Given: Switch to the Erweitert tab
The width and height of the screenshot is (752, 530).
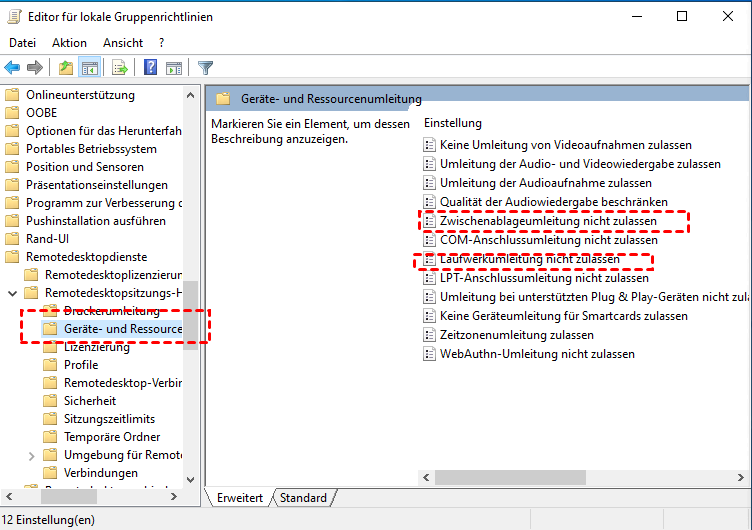Looking at the screenshot, I should click(239, 498).
